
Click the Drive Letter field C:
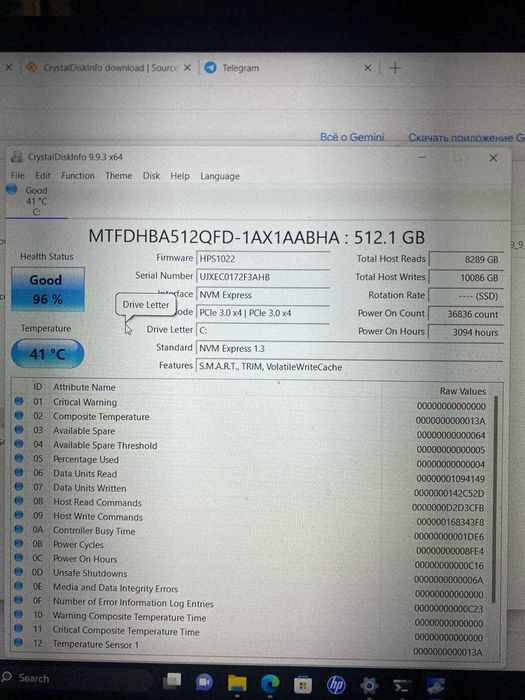[x=262, y=330]
